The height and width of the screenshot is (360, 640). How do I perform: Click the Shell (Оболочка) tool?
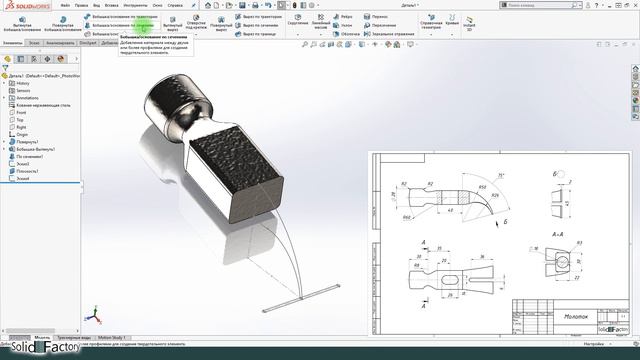347,34
